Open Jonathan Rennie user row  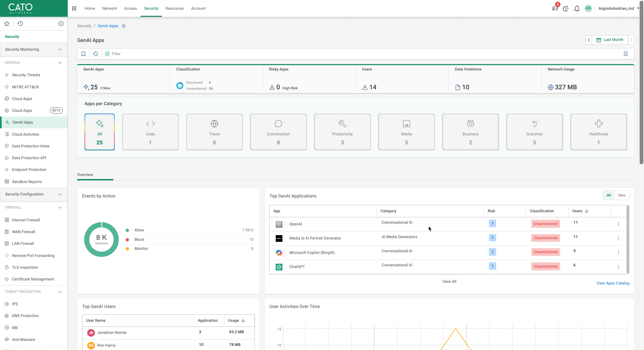[168, 333]
